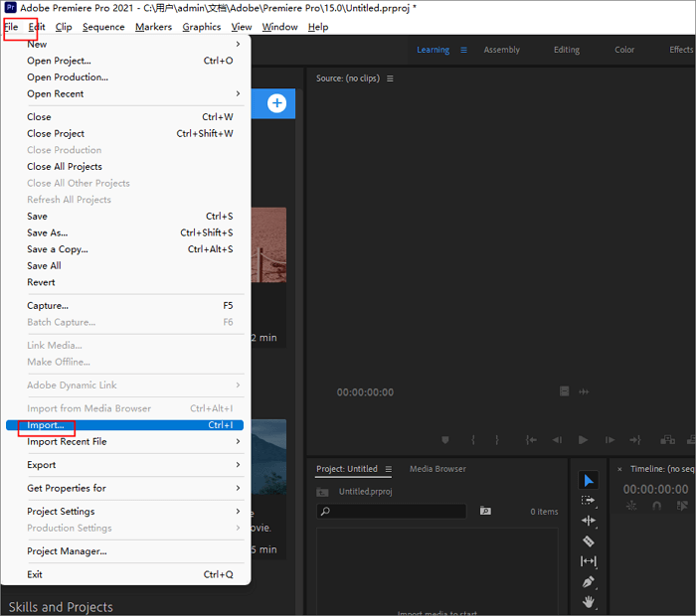Open the View menu

coord(242,27)
